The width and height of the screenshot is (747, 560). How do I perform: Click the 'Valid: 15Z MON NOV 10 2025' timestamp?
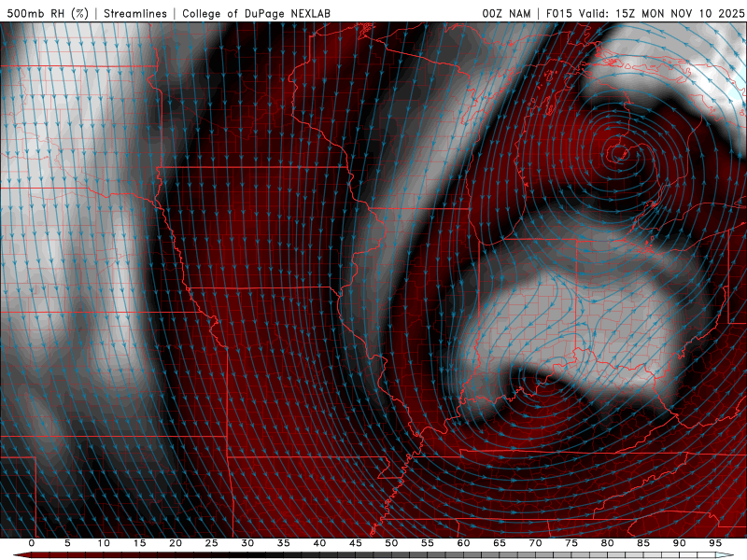pyautogui.click(x=662, y=13)
